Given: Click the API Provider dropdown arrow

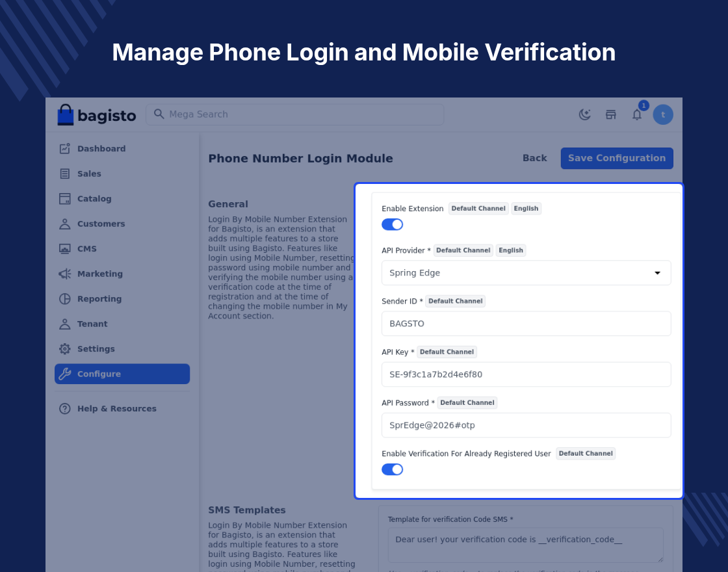Looking at the screenshot, I should coord(657,273).
